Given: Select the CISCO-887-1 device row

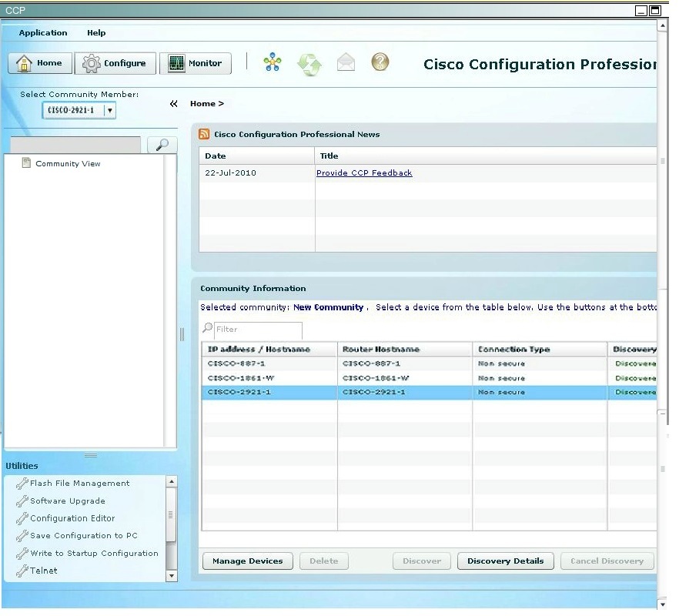Looking at the screenshot, I should coord(429,363).
